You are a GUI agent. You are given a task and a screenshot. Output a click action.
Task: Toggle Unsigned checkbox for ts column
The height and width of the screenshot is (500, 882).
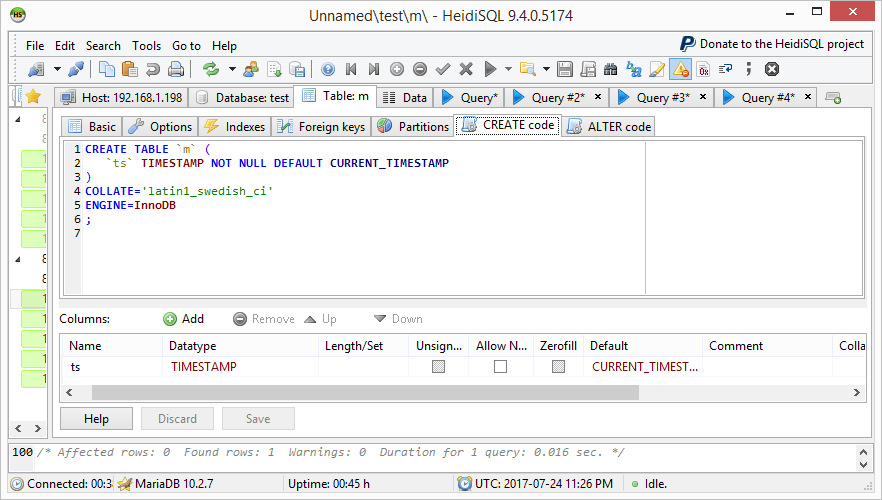pos(438,367)
